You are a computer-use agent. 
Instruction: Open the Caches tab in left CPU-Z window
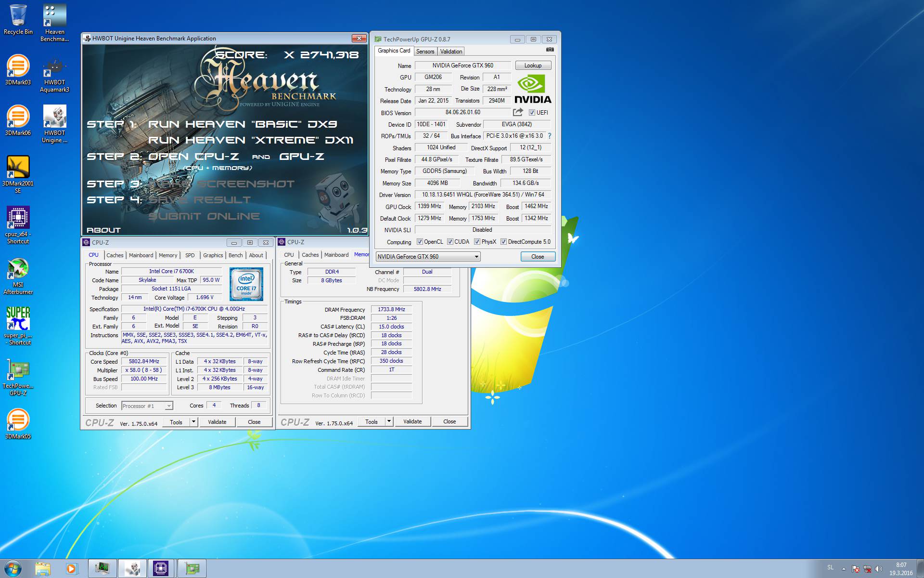click(x=115, y=255)
